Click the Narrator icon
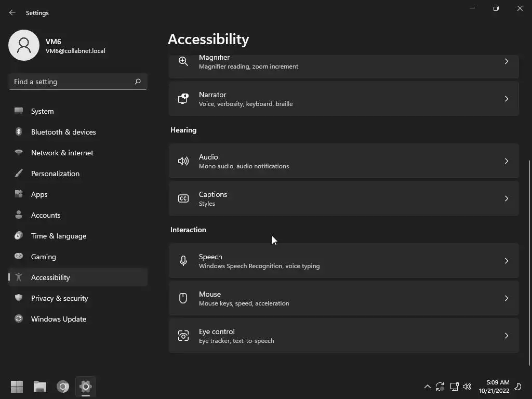This screenshot has width=532, height=399. click(183, 99)
